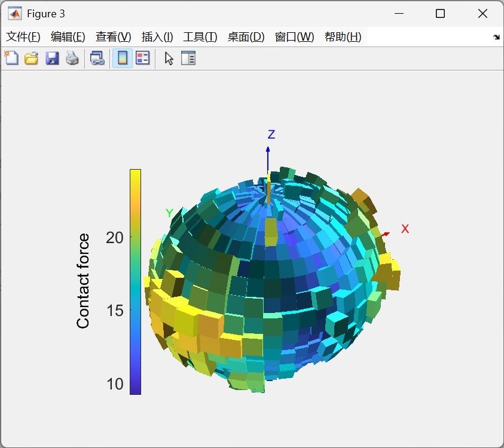Screen dimensions: 504x448
Task: Click the 帮助(H) menu item
Action: click(343, 37)
